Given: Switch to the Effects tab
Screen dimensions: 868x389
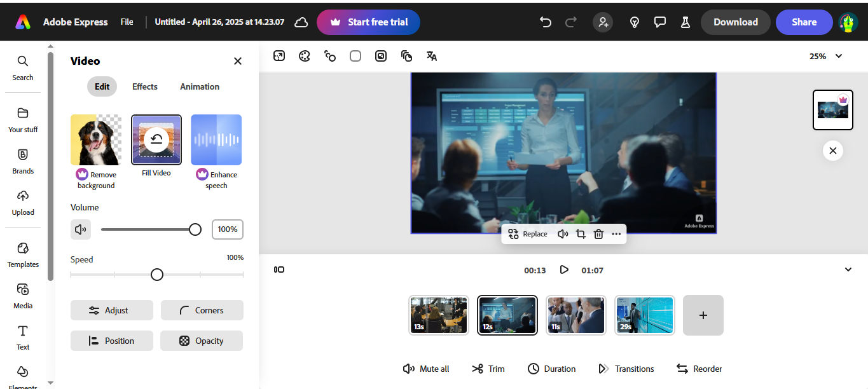Looking at the screenshot, I should click(x=144, y=86).
